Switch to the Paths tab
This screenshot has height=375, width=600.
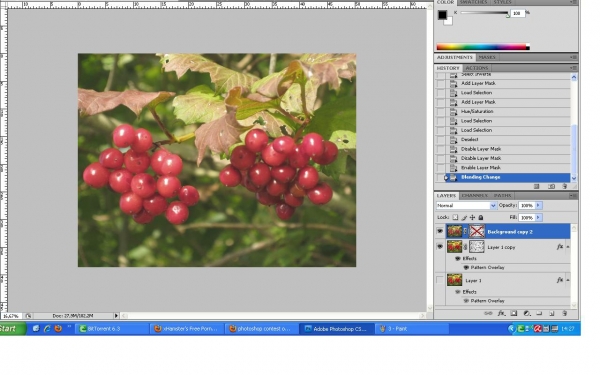(502, 196)
